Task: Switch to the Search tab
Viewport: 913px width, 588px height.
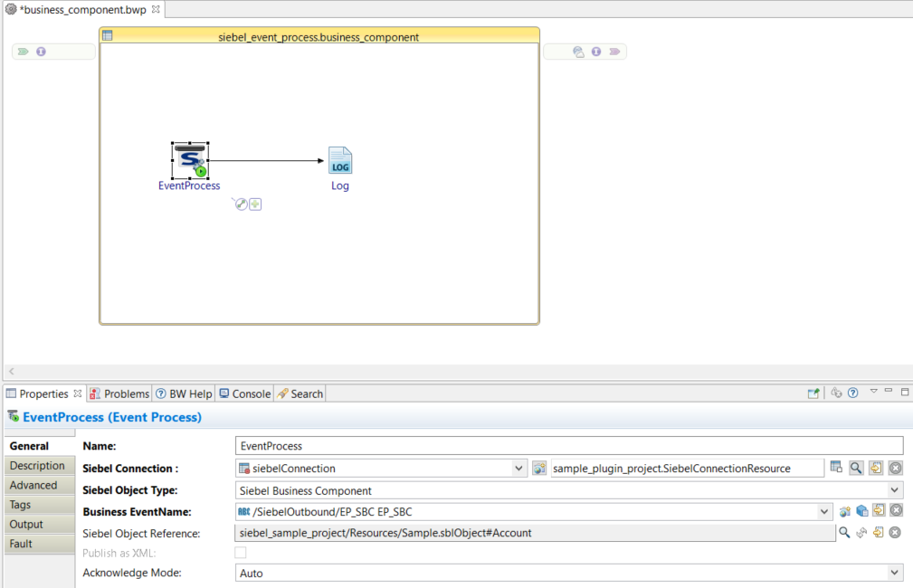Action: point(300,394)
